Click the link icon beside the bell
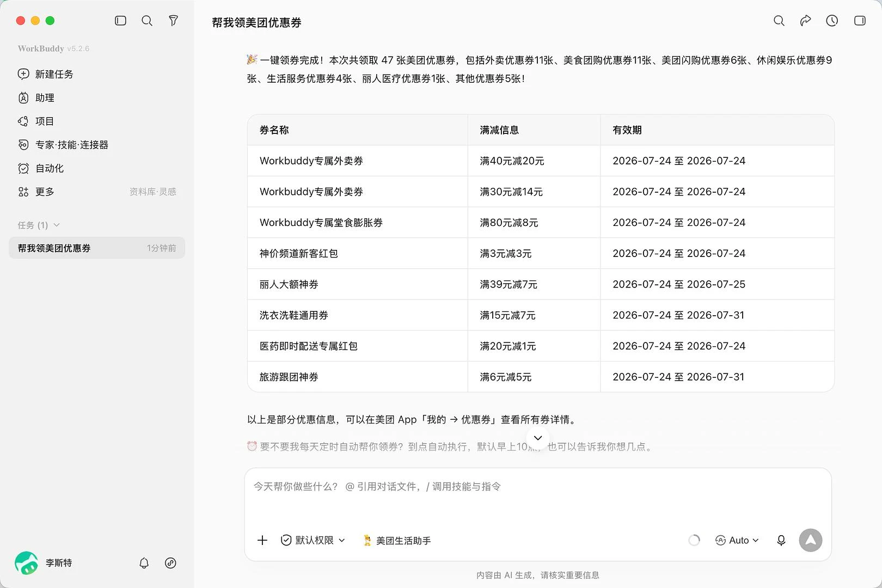Image resolution: width=882 pixels, height=588 pixels. (x=170, y=563)
